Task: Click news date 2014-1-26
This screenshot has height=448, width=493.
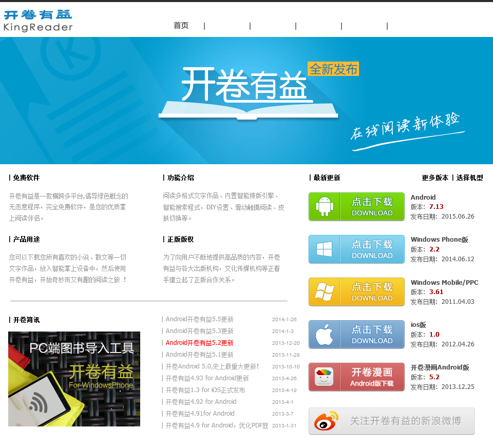Action: (284, 320)
